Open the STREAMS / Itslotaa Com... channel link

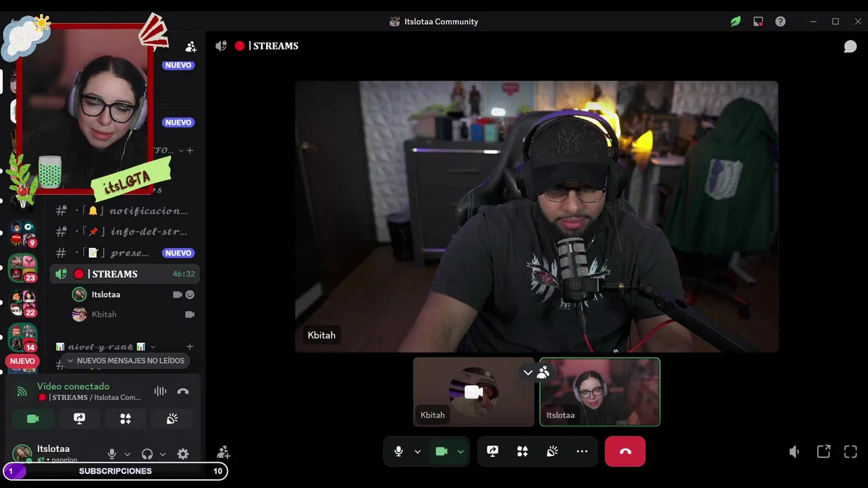point(90,397)
